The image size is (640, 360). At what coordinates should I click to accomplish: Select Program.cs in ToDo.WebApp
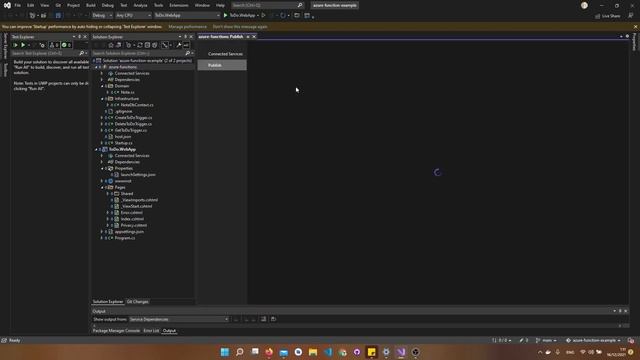click(x=124, y=238)
